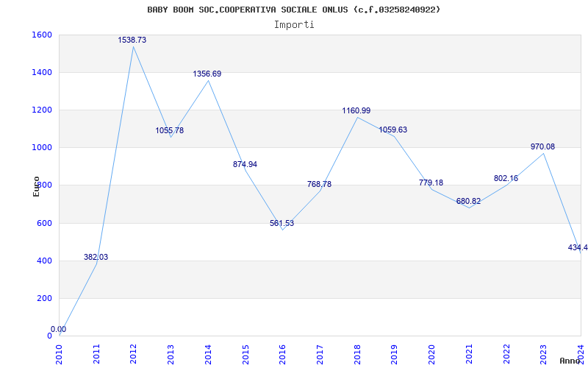Viewport: 588px width, 368px height.
Task: Click the 2021 x-axis tick label
Action: pyautogui.click(x=469, y=354)
